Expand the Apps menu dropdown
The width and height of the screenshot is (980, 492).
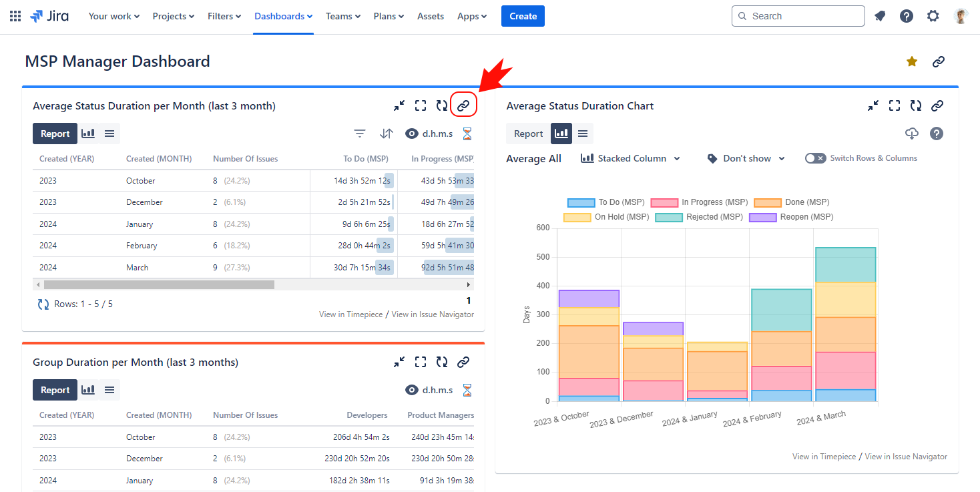point(472,16)
